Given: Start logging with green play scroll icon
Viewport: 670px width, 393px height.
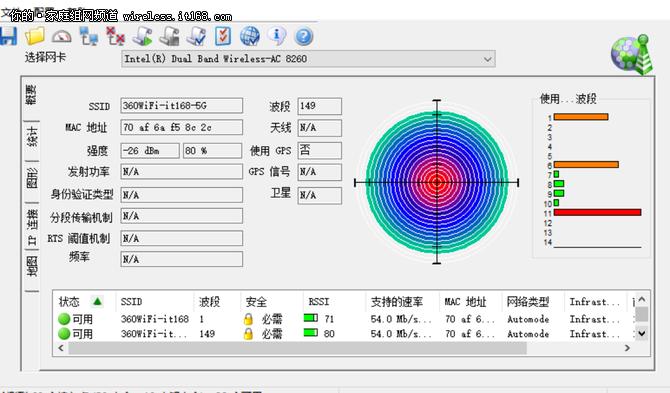Looking at the screenshot, I should point(142,36).
